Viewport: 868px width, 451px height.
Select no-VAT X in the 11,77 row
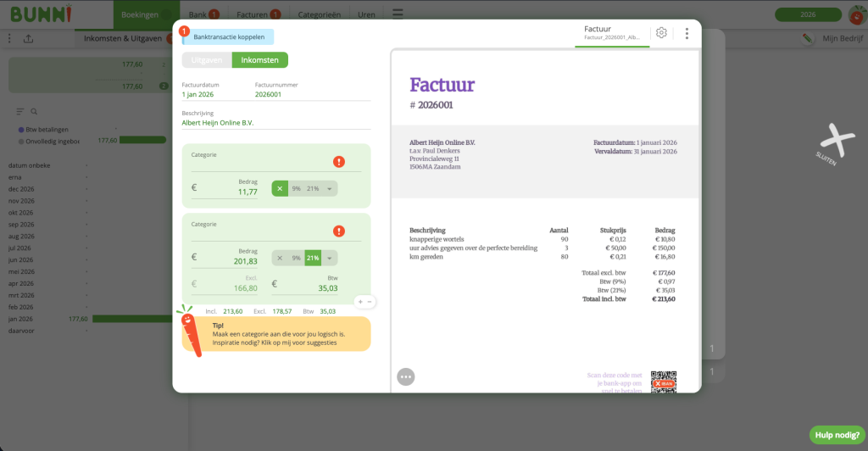coord(280,189)
